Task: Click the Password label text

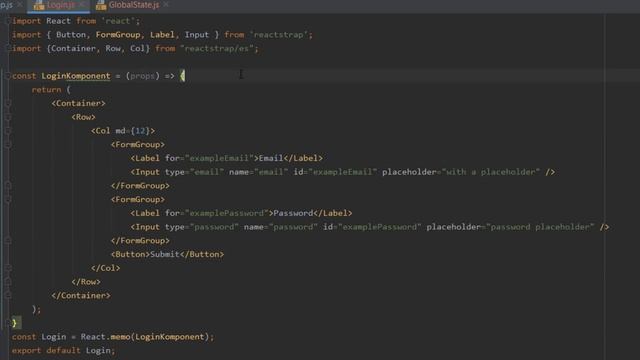Action: coord(293,213)
